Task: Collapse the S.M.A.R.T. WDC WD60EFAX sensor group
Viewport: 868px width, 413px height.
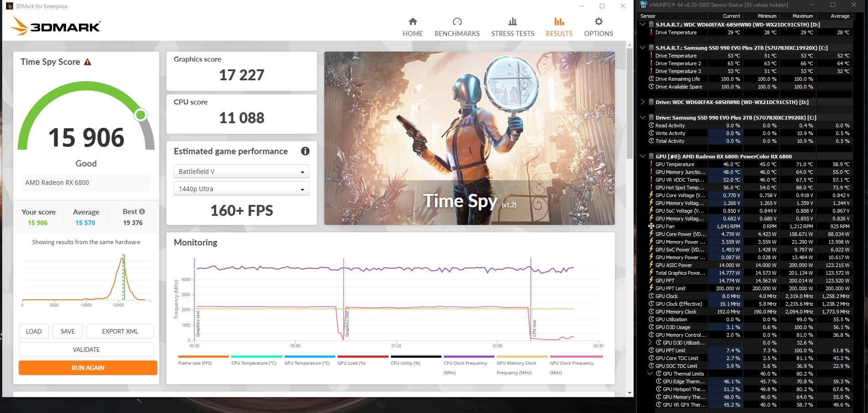Action: (x=643, y=25)
